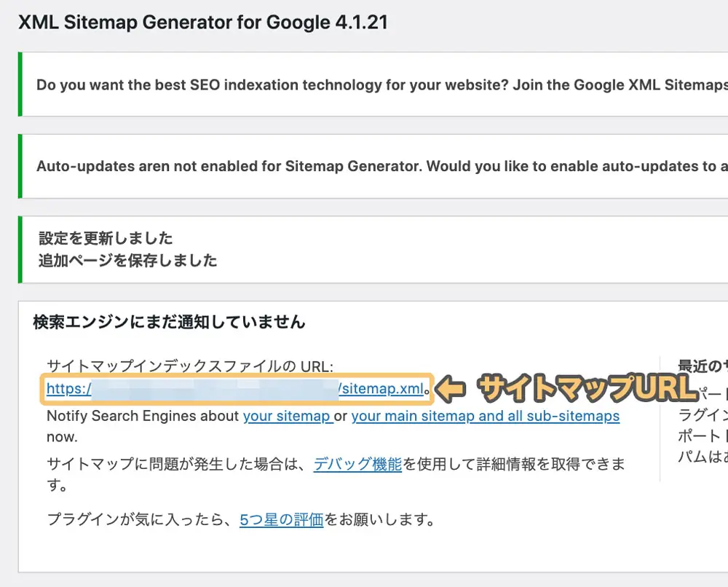
Task: Open the デバッグ機能 debug link
Action: click(357, 464)
